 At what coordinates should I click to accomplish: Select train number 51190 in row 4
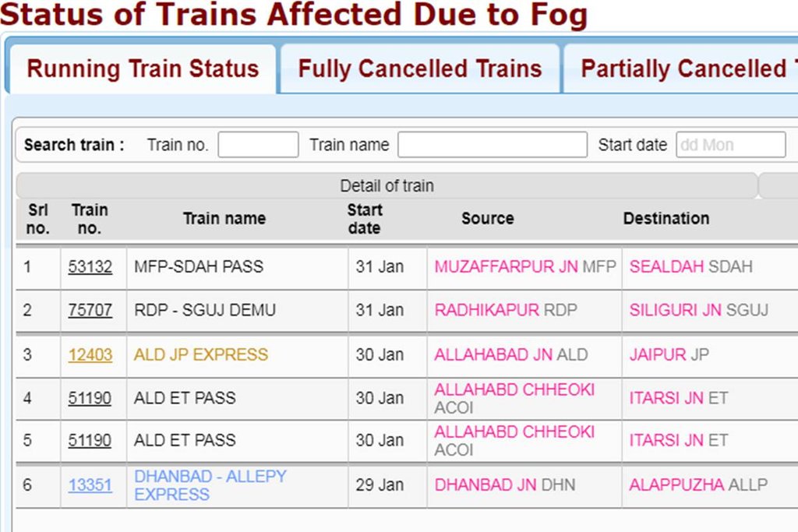click(91, 398)
